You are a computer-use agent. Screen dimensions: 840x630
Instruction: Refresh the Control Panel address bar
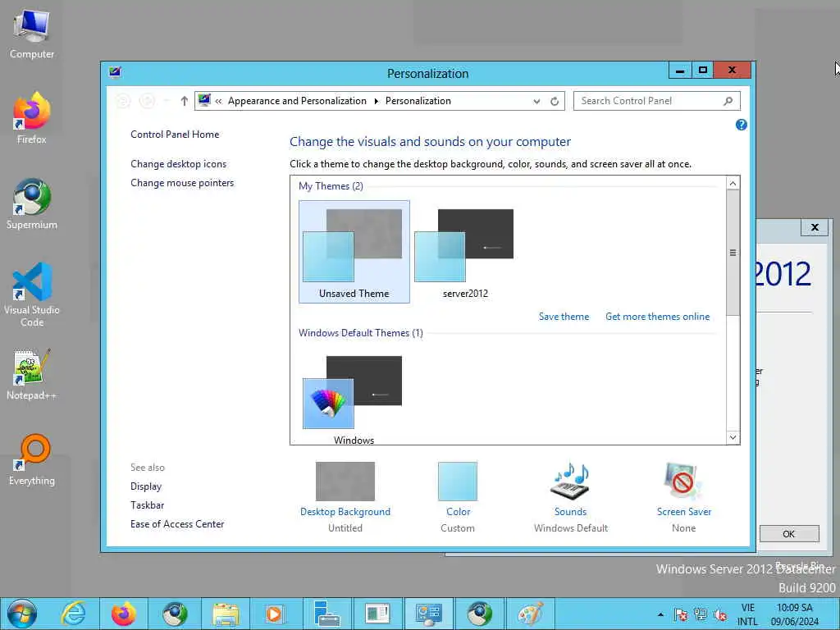[x=555, y=101]
